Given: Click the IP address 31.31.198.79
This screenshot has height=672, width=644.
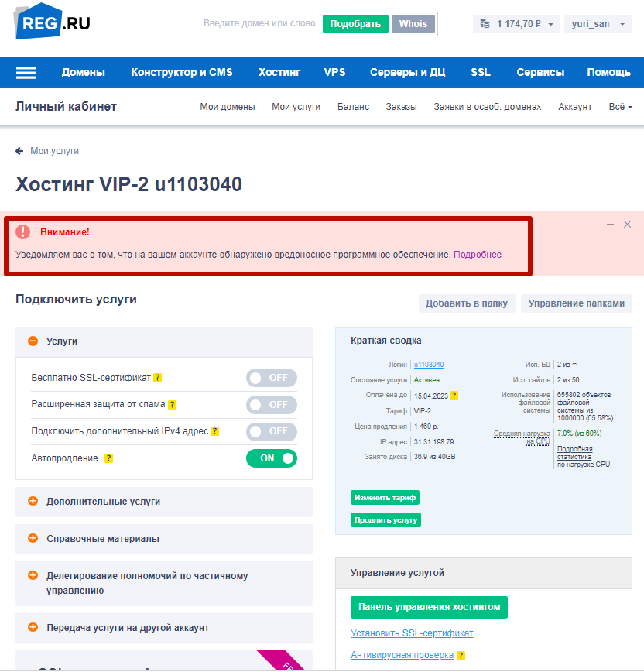Looking at the screenshot, I should pos(433,442).
